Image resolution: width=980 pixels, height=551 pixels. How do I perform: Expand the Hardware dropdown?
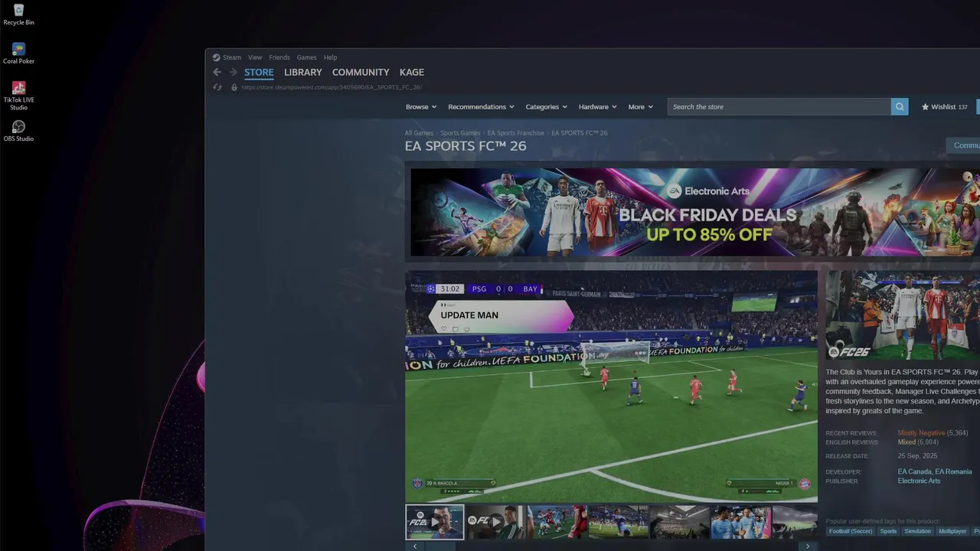597,107
